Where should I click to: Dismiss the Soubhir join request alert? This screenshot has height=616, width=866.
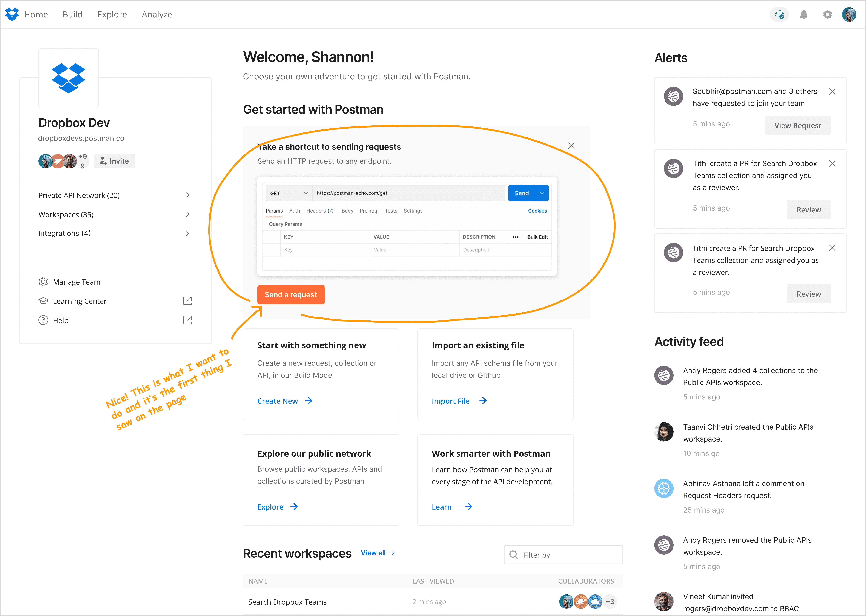coord(832,91)
